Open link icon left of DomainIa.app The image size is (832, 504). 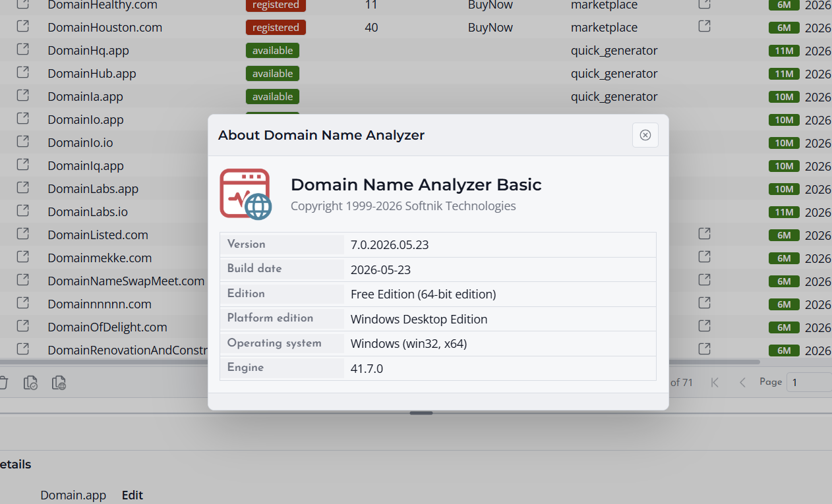pos(22,96)
